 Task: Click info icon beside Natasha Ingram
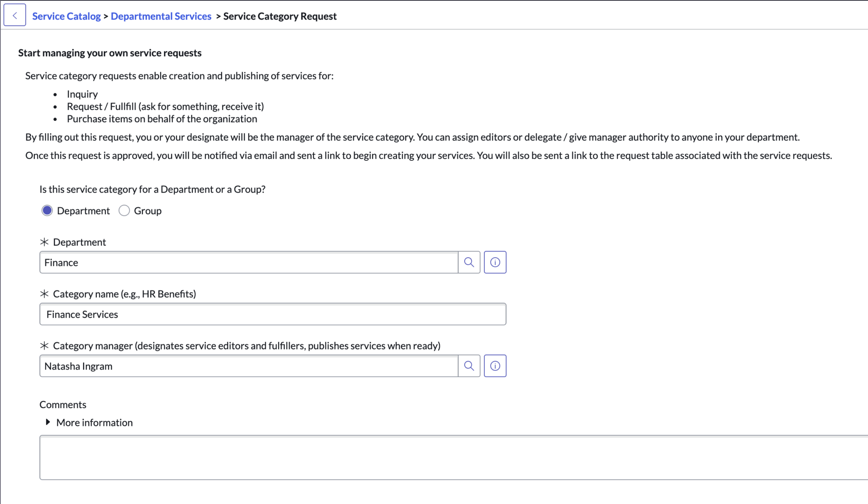click(x=495, y=366)
